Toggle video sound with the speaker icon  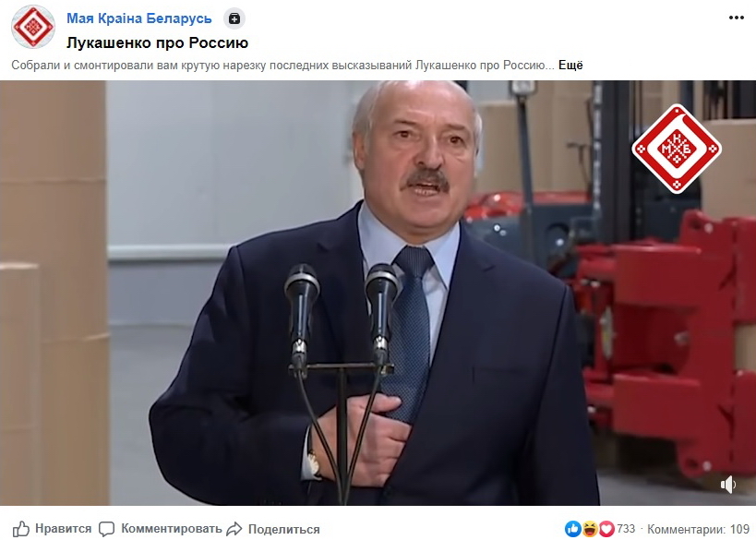[728, 484]
